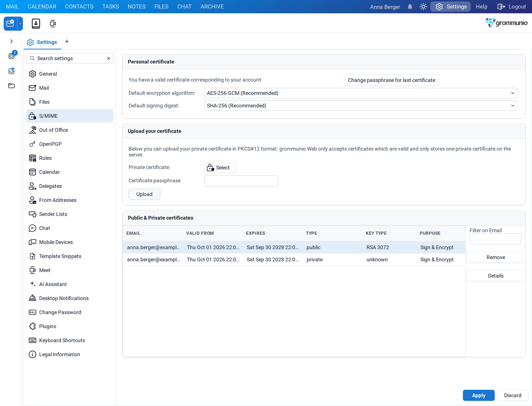Open Mobile Devices settings
The image size is (532, 406).
point(69,242)
